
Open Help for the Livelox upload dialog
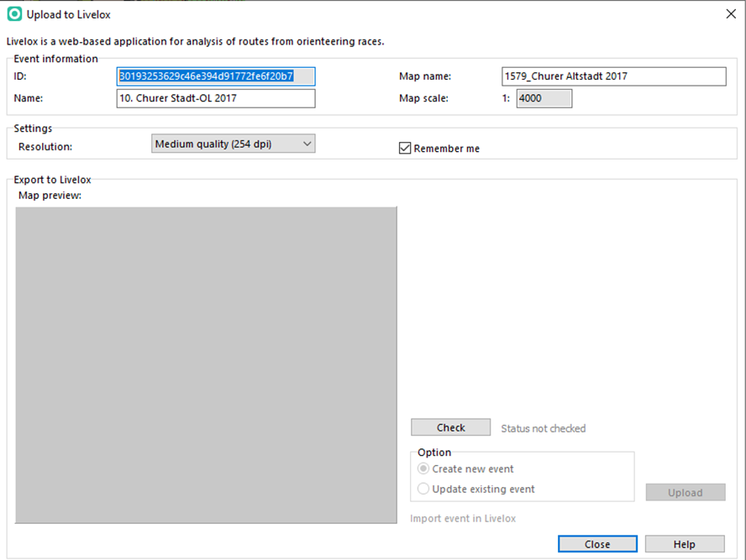point(685,544)
